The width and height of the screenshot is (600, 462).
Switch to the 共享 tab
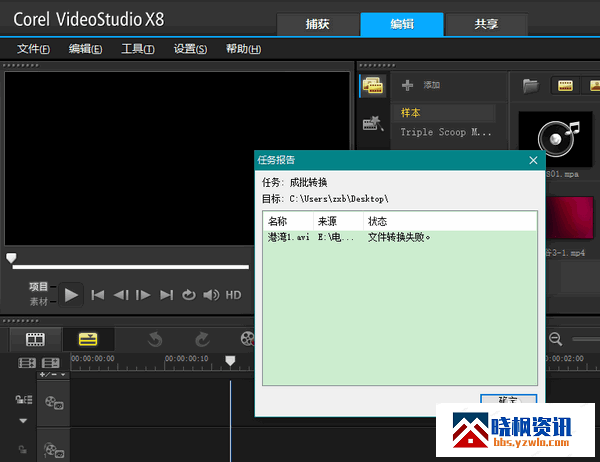click(487, 25)
